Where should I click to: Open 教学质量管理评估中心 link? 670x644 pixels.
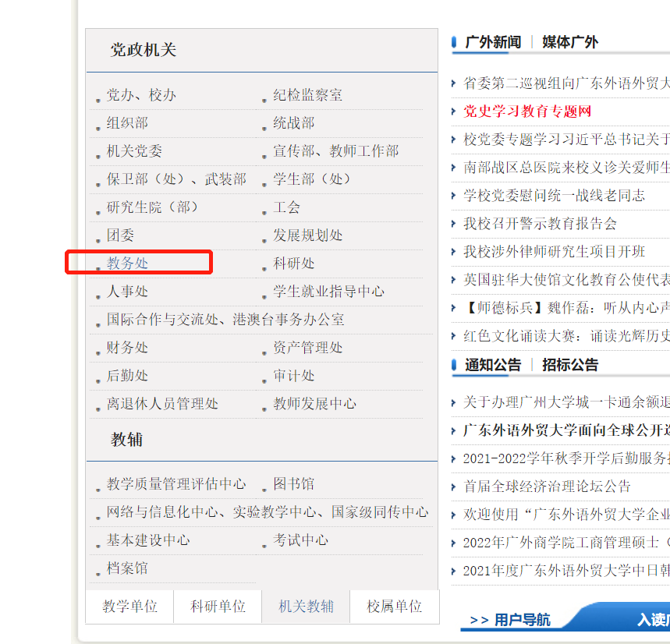click(176, 484)
